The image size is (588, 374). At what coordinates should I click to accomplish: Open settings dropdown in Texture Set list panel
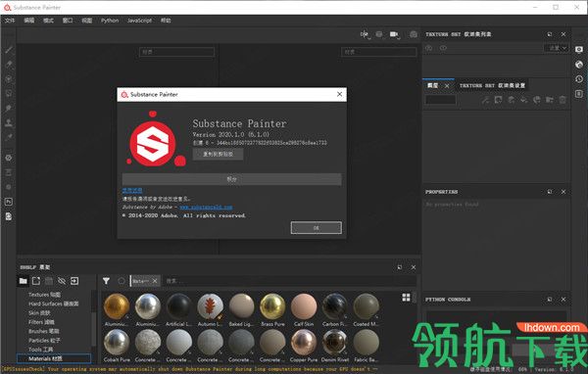point(558,48)
